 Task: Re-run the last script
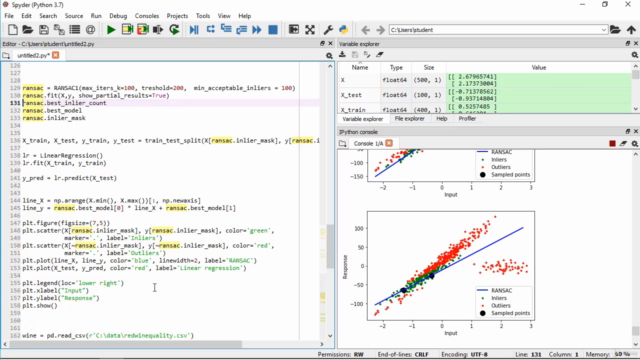[x=174, y=30]
